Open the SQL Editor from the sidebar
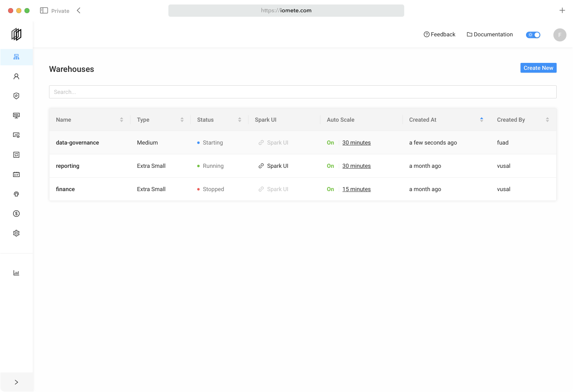The width and height of the screenshot is (573, 392). pyautogui.click(x=16, y=116)
